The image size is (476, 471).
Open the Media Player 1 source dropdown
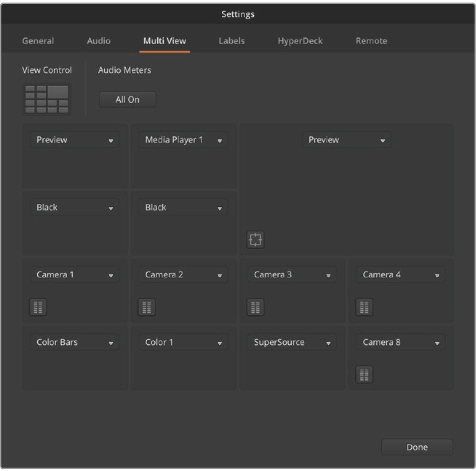coord(183,140)
